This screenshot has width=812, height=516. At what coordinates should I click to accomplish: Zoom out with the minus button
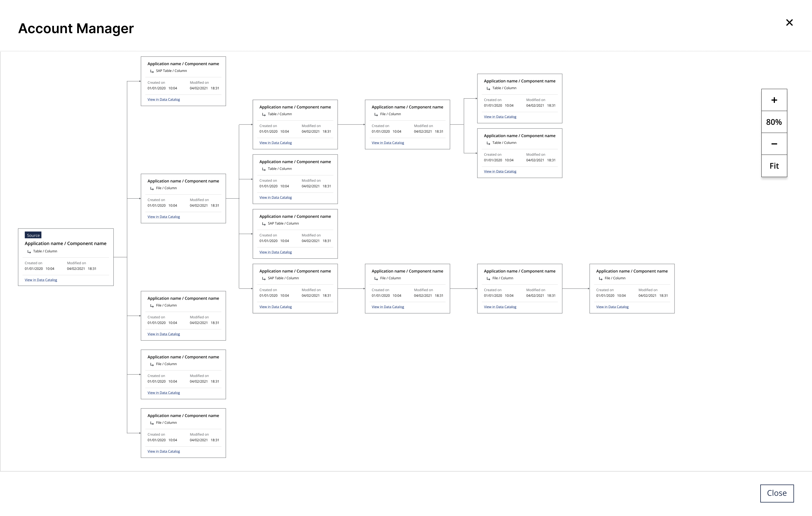coord(774,144)
